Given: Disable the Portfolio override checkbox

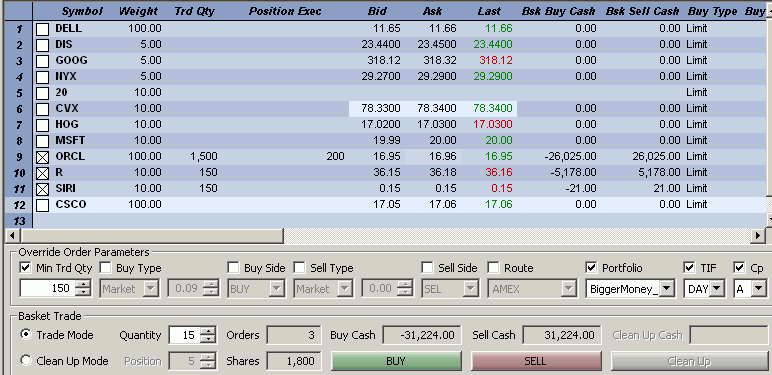Looking at the screenshot, I should click(x=591, y=268).
